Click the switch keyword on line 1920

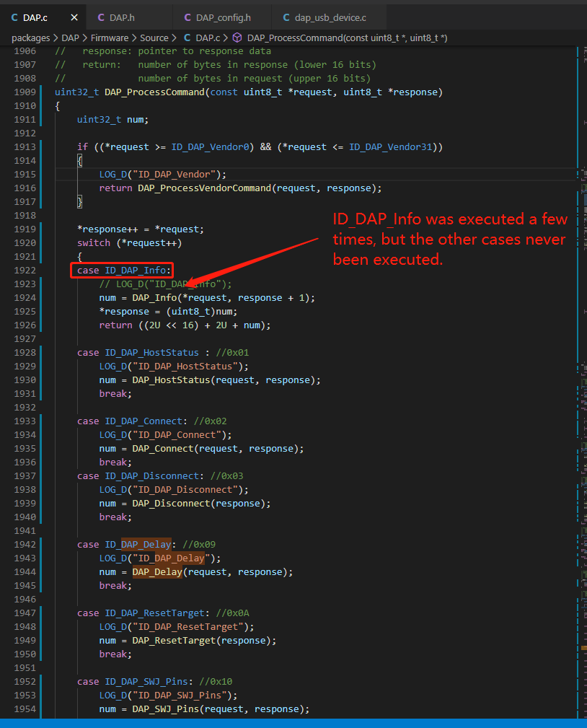point(94,243)
